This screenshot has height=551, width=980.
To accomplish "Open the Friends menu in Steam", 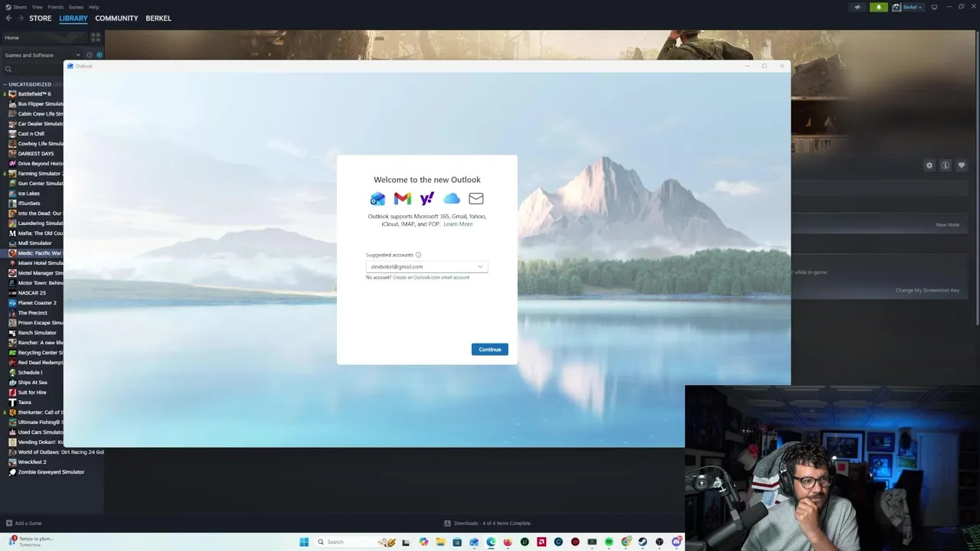I will (56, 7).
